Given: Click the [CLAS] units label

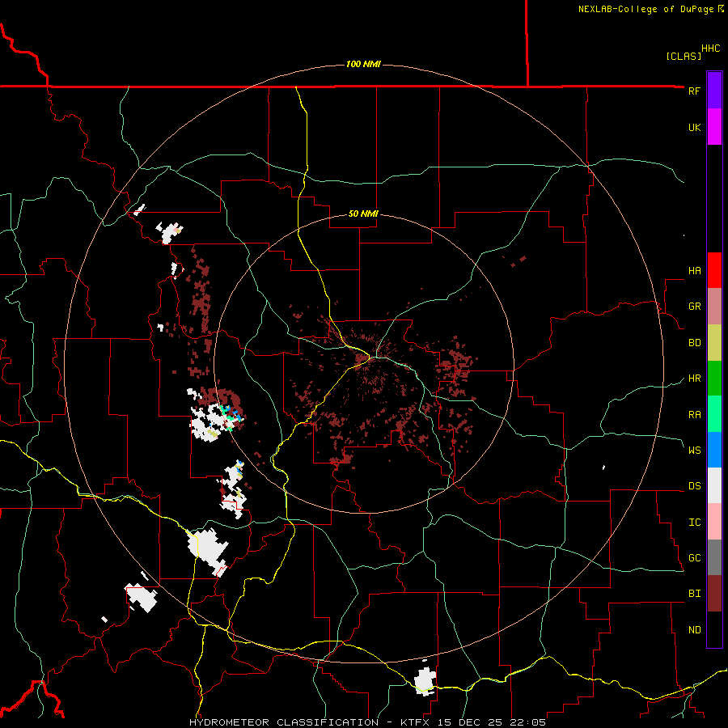Looking at the screenshot, I should click(684, 56).
